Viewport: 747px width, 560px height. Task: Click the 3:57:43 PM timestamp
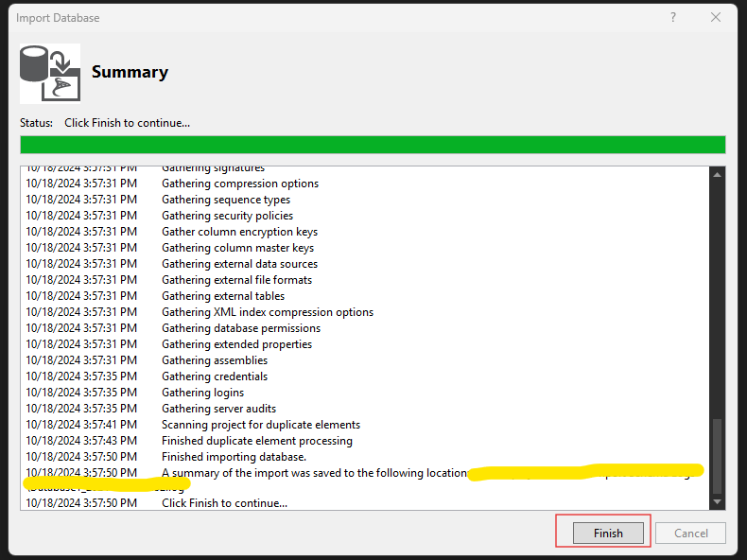(x=81, y=441)
